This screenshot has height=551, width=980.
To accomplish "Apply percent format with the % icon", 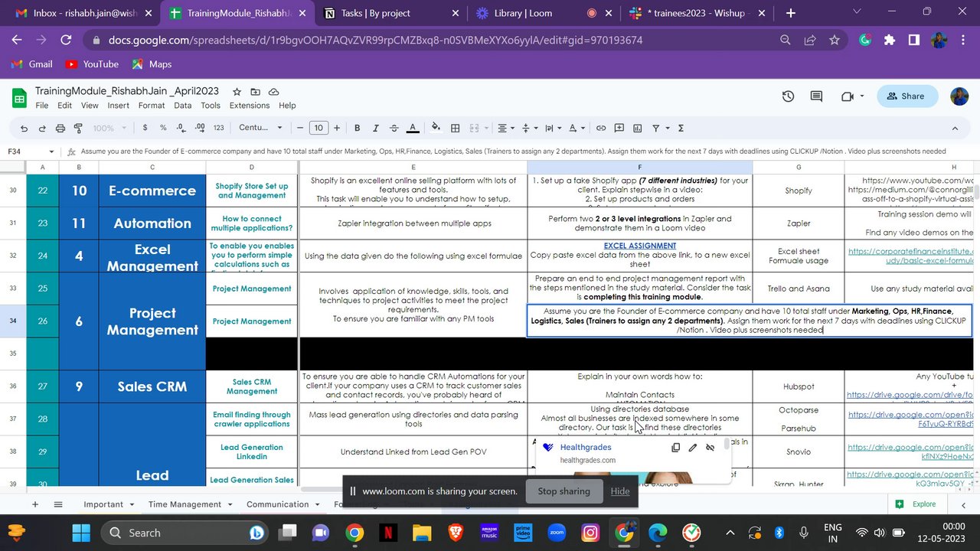I will (163, 128).
